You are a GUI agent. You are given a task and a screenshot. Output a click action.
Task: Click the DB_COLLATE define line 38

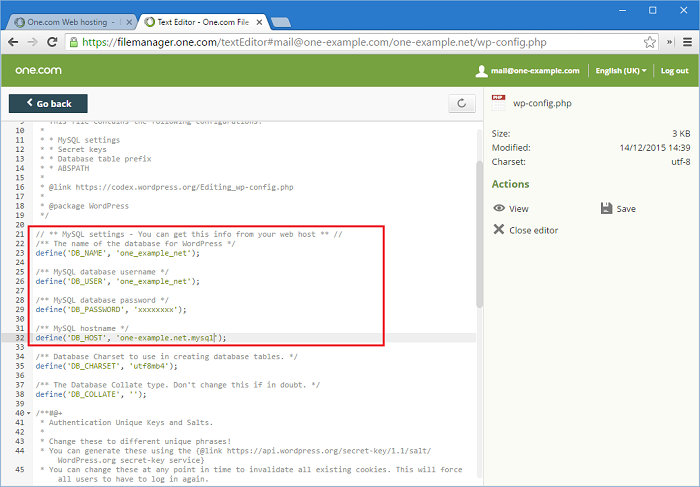[91, 394]
